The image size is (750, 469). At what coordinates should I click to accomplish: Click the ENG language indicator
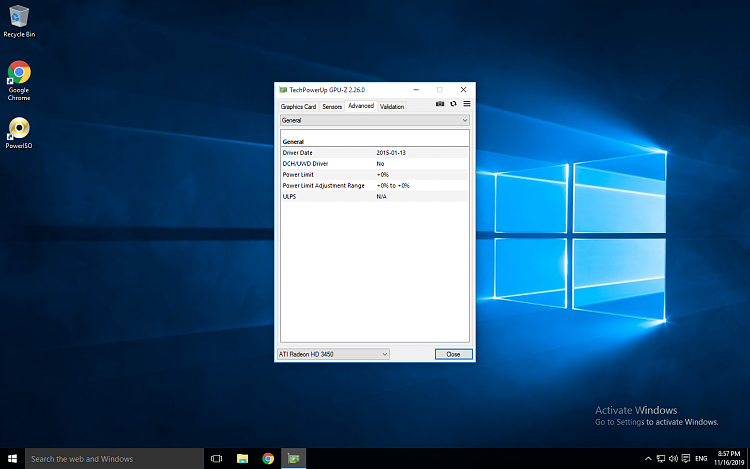pos(701,458)
